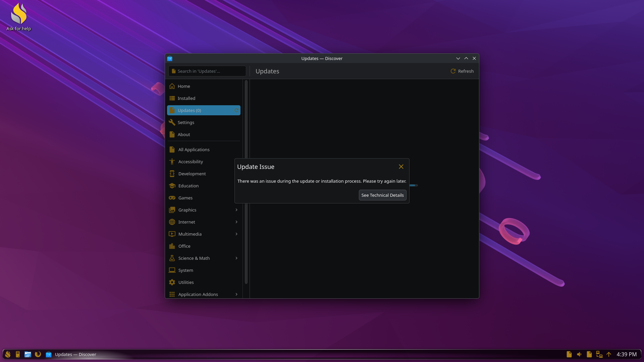644x362 pixels.
Task: Open the Graphics category
Action: tap(204, 210)
